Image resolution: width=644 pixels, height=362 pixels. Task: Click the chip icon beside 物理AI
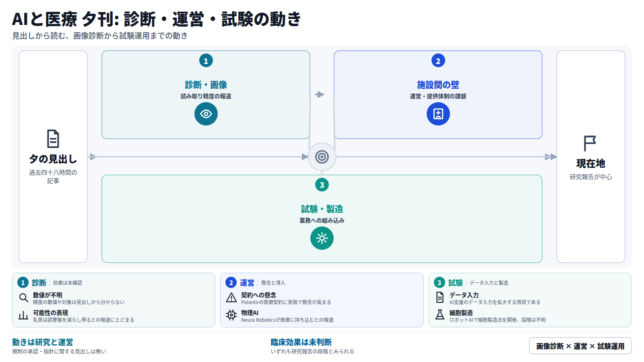click(231, 315)
